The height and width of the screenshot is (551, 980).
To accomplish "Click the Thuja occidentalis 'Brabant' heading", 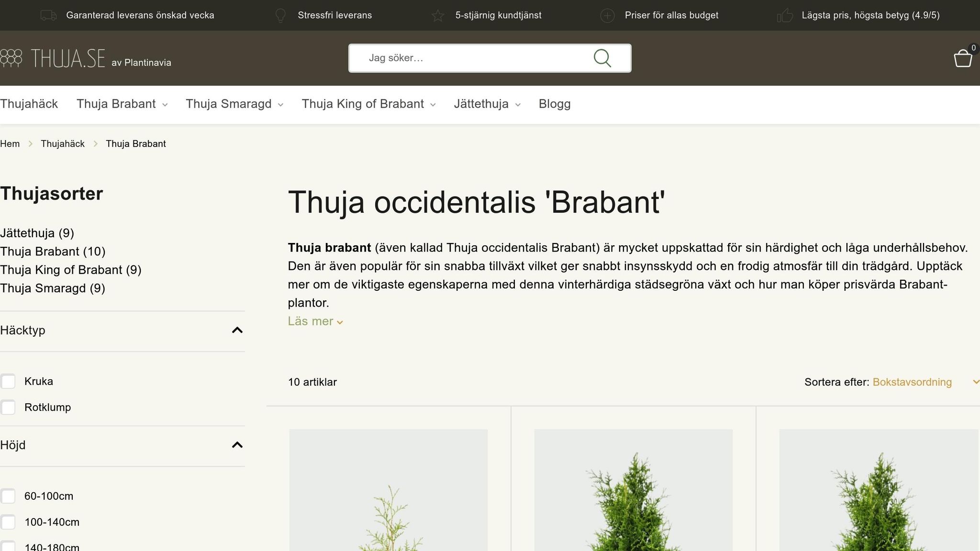I will [x=477, y=203].
